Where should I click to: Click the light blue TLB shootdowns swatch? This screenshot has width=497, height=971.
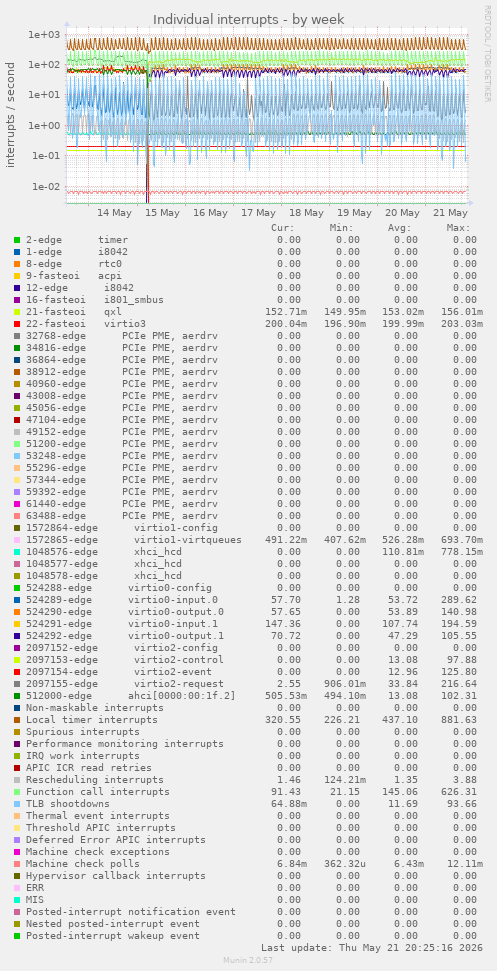pos(17,804)
